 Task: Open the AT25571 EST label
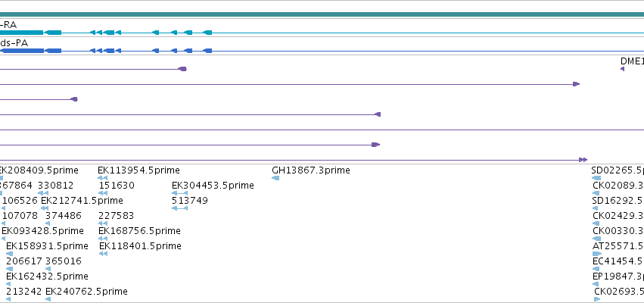tap(618, 246)
